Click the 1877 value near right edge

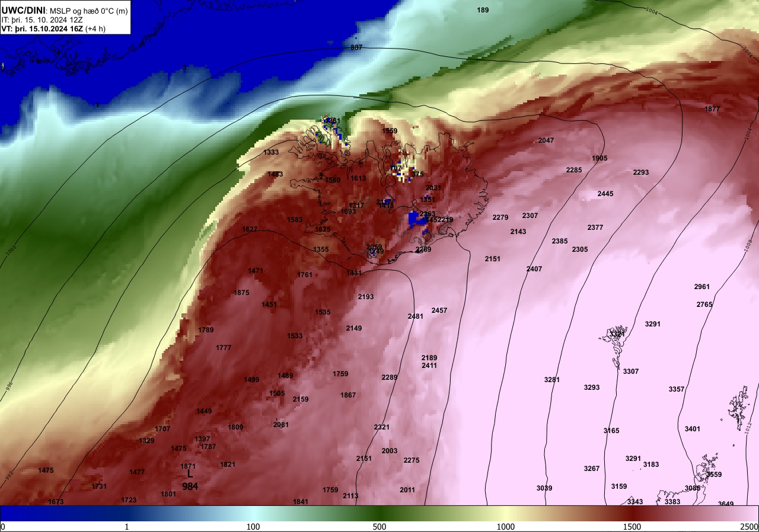point(712,109)
